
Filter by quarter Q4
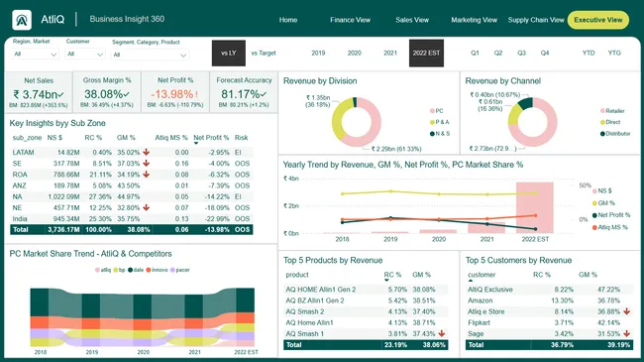(545, 54)
